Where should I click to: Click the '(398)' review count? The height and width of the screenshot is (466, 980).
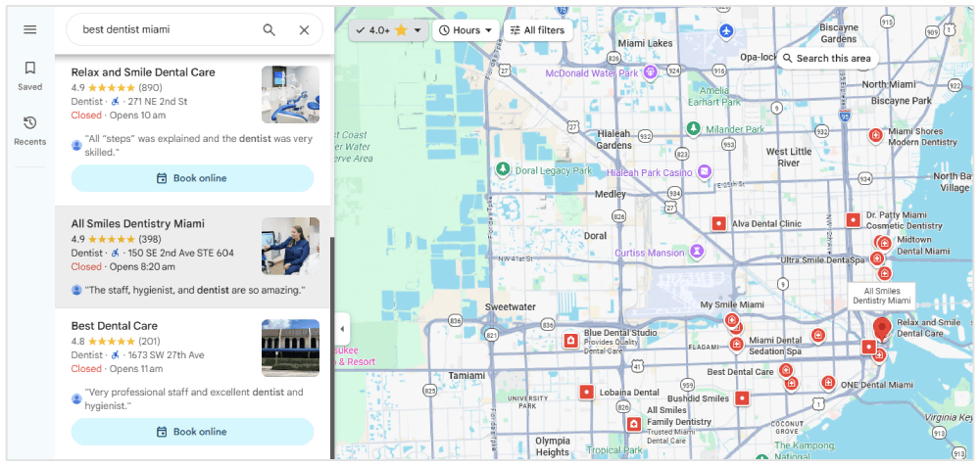pyautogui.click(x=150, y=239)
